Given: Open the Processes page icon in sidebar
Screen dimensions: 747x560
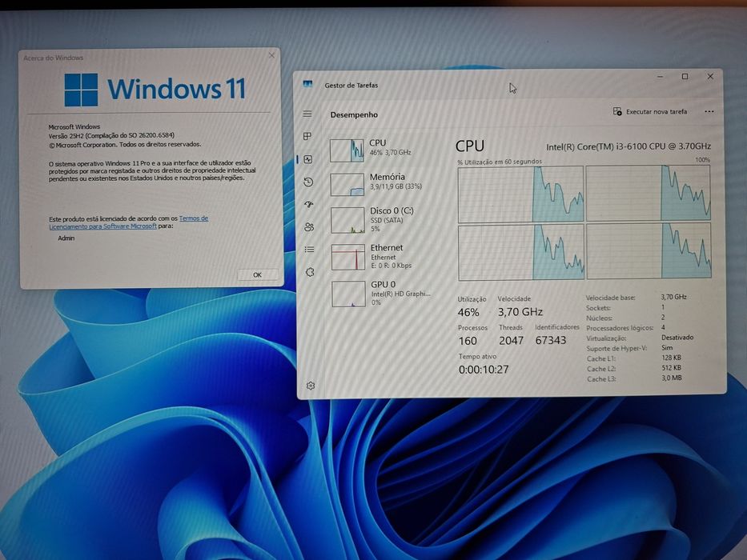Looking at the screenshot, I should (307, 137).
